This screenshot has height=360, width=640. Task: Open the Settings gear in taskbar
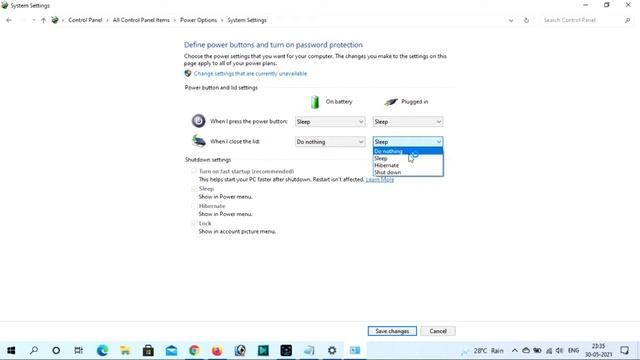332,350
